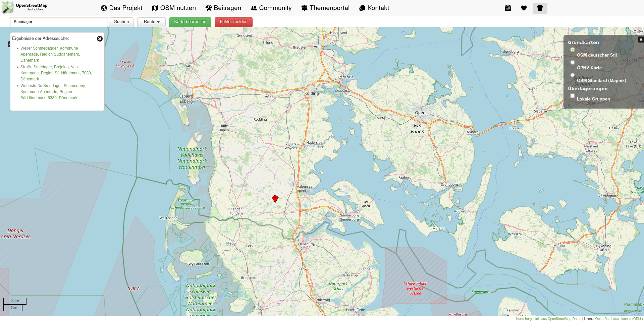This screenshot has width=644, height=323.
Task: Open the OSM nutzen menu
Action: [173, 8]
